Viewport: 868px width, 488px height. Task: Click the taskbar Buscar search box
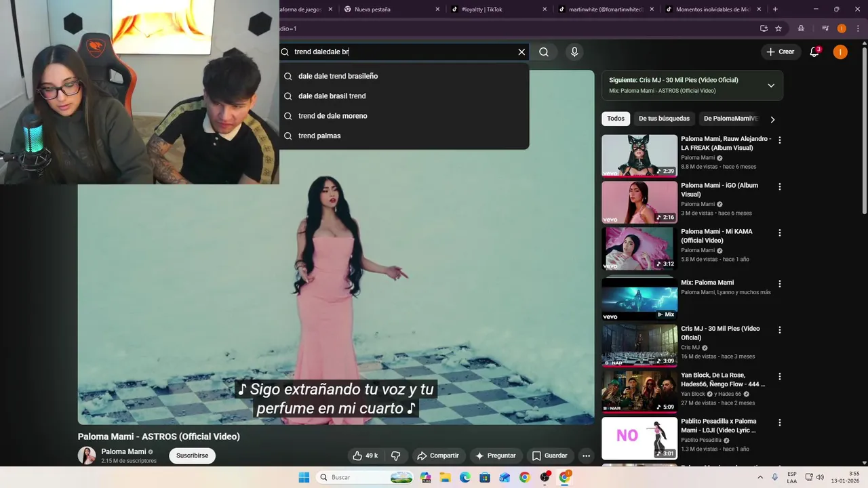point(366,477)
